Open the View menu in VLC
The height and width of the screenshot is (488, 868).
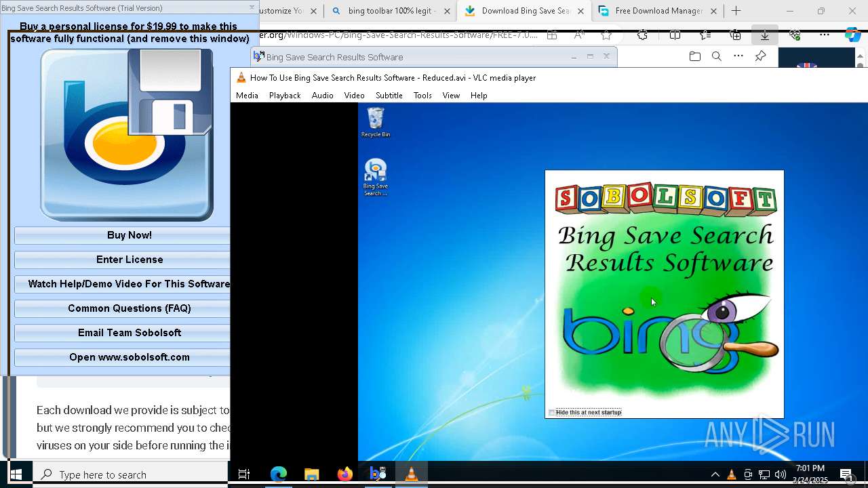[452, 96]
